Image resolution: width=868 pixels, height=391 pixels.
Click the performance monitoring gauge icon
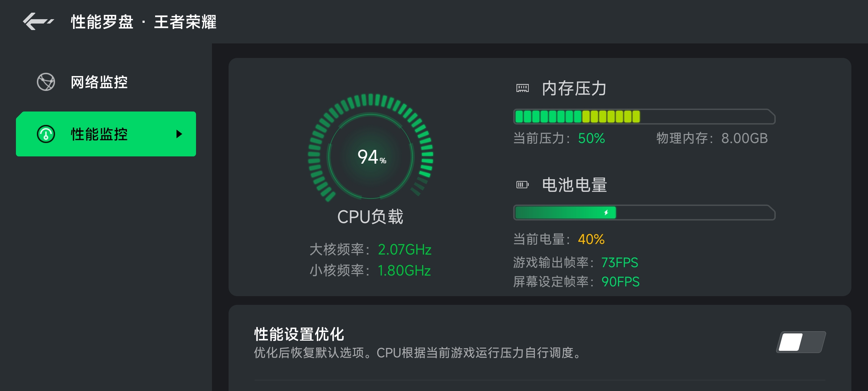point(46,134)
